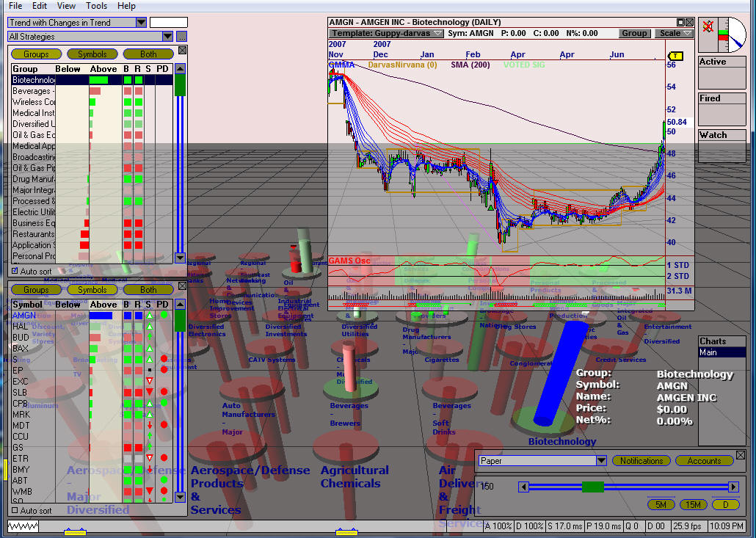The image size is (756, 538).
Task: Select the Watch panel
Action: tap(722, 145)
